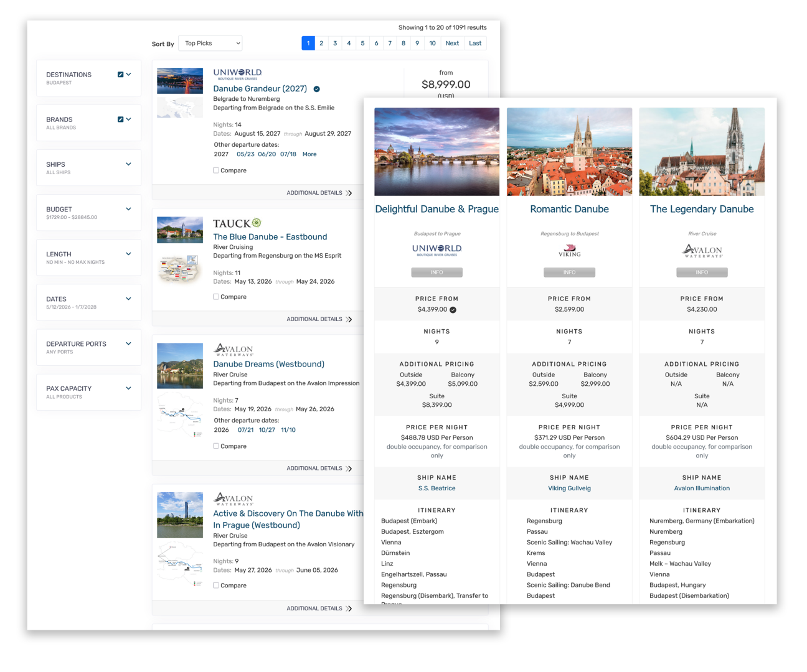This screenshot has width=807, height=672.
Task: Tick Compare checkbox for Danube Grandeur (2027)
Action: [x=216, y=170]
